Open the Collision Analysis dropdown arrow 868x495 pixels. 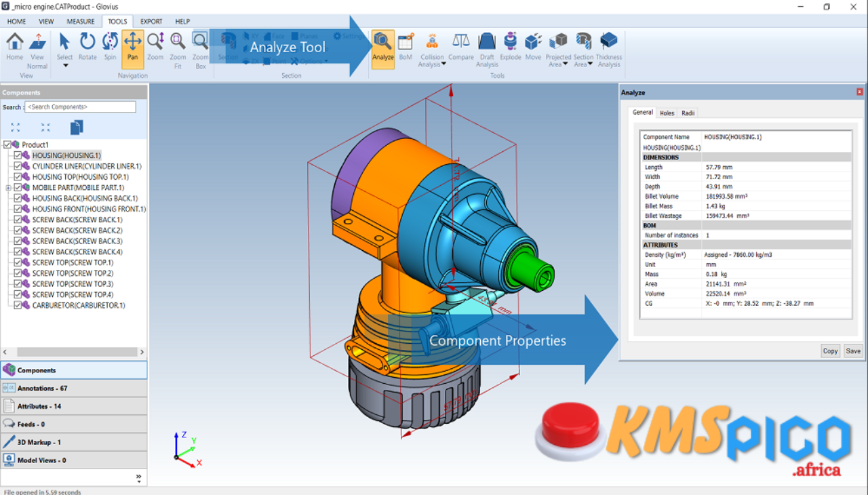point(444,64)
